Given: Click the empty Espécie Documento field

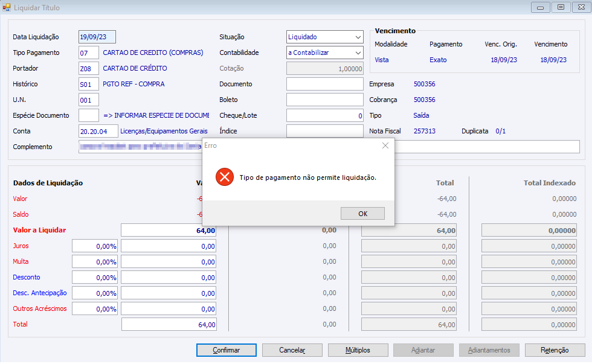Looking at the screenshot, I should click(89, 115).
